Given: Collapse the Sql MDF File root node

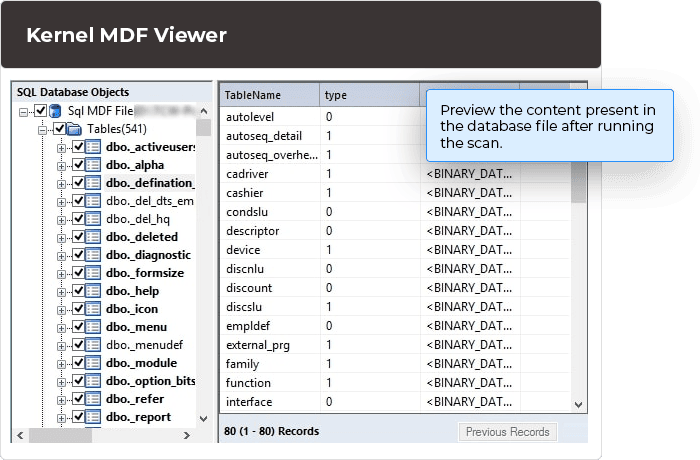Looking at the screenshot, I should 23,112.
